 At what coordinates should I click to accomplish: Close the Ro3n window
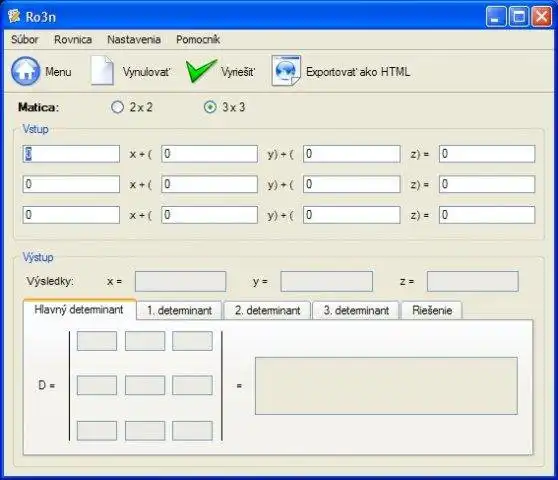click(541, 16)
